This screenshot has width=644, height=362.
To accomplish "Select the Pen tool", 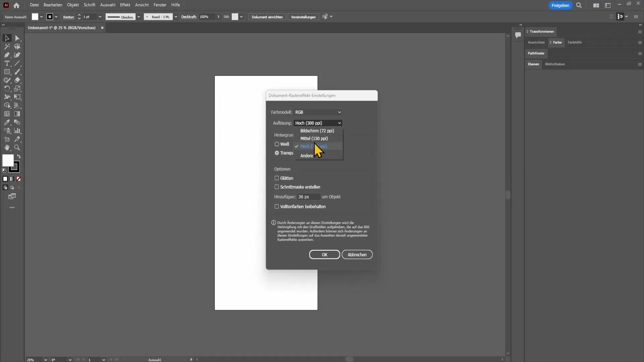I will click(7, 55).
